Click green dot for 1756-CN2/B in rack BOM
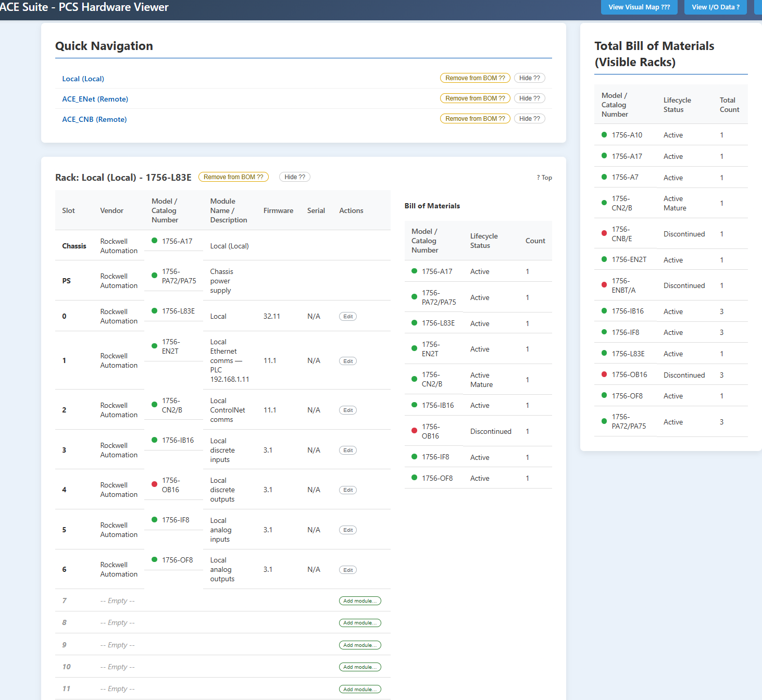Screen dimensions: 762x700 coord(414,379)
